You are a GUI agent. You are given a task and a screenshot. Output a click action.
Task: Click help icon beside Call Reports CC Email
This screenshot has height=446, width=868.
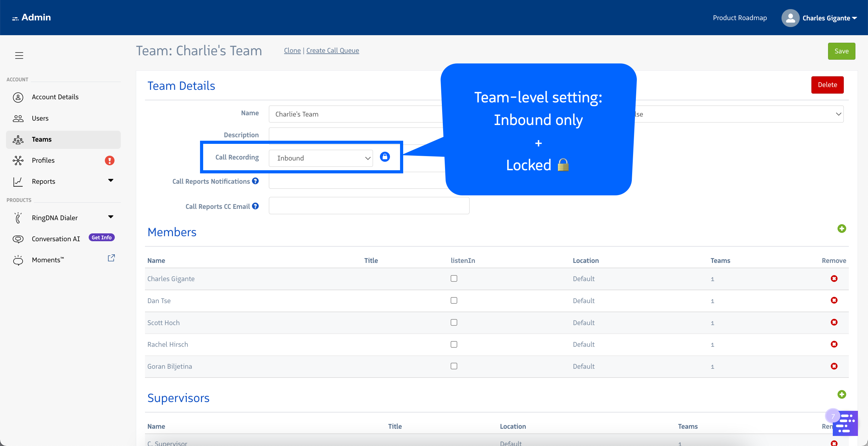[255, 206]
